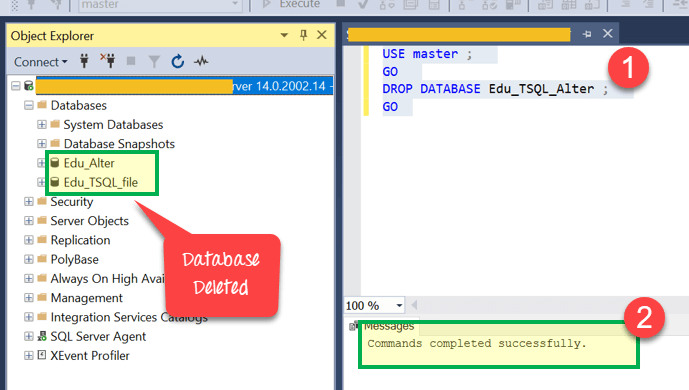
Task: Select the Edu_Alter database
Action: tap(89, 163)
